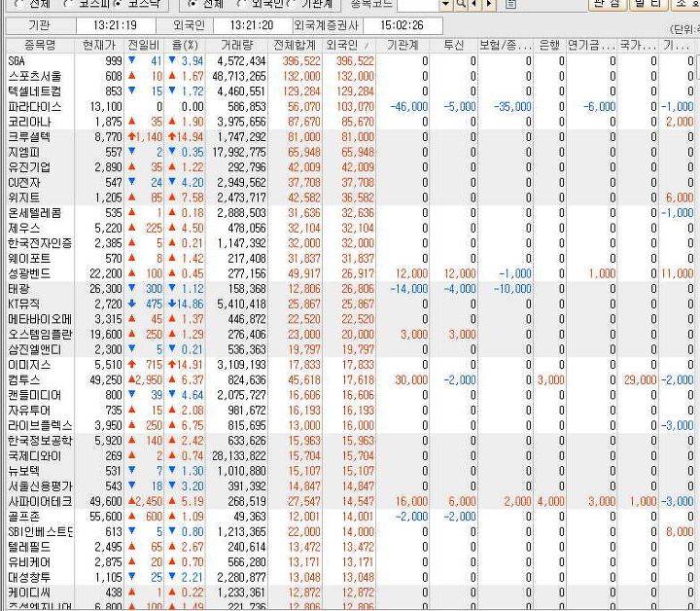Select the 지엠피 stock row
This screenshot has height=611, width=700.
350,152
